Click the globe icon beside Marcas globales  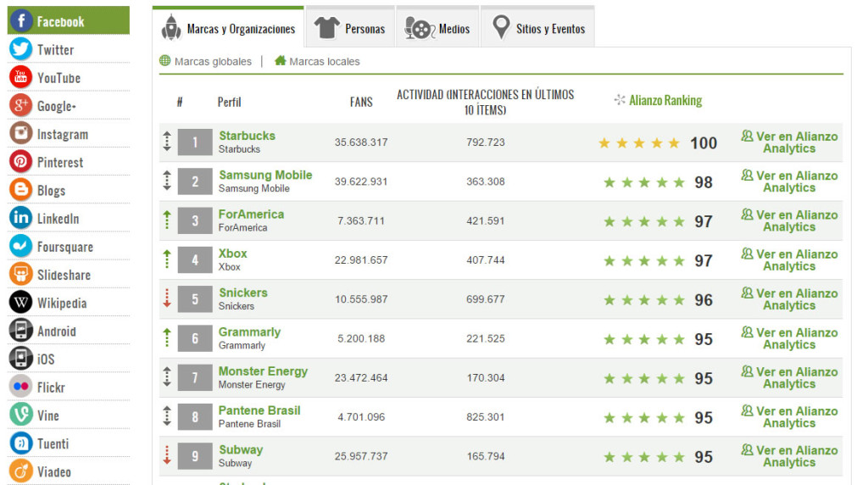click(x=165, y=60)
